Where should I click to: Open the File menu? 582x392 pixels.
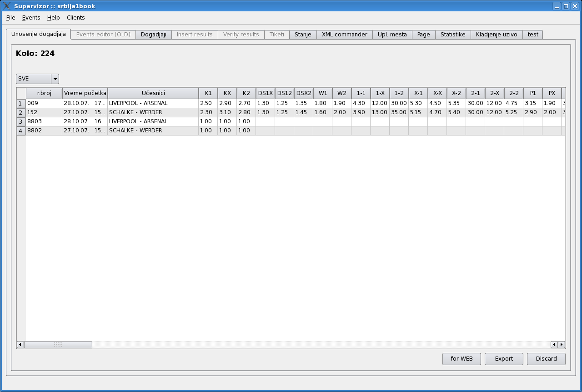click(10, 18)
